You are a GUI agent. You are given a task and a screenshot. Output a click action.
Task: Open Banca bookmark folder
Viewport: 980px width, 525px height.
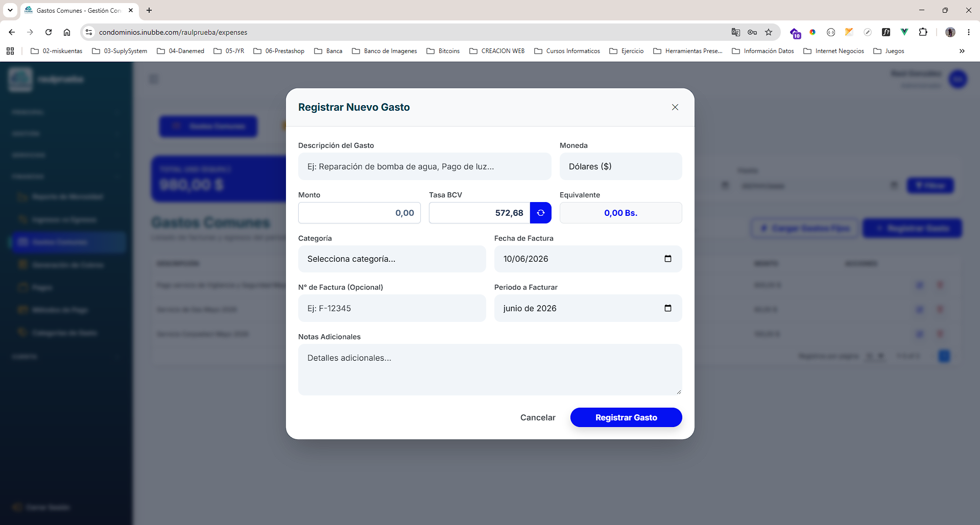pos(328,51)
